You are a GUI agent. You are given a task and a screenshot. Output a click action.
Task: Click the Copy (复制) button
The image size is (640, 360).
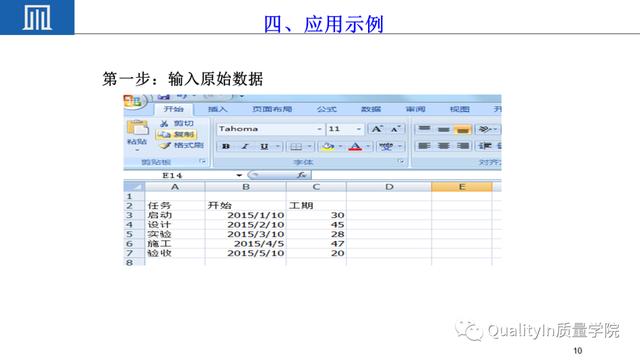pyautogui.click(x=177, y=134)
